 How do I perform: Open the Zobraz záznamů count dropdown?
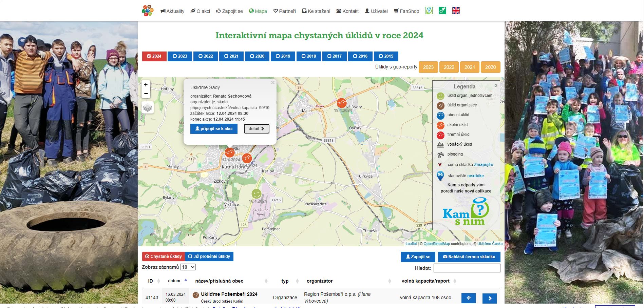[x=188, y=267]
